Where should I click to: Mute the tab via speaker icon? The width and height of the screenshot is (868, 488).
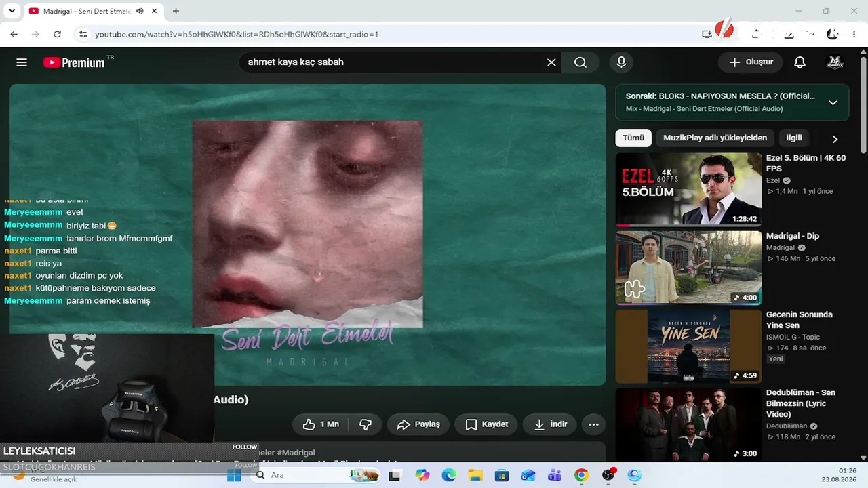[x=140, y=11]
